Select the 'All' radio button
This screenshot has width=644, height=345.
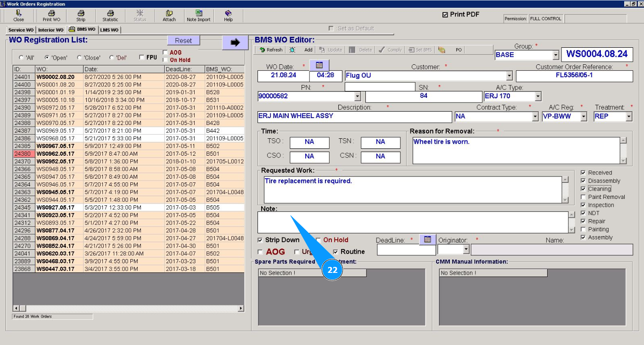(x=21, y=58)
